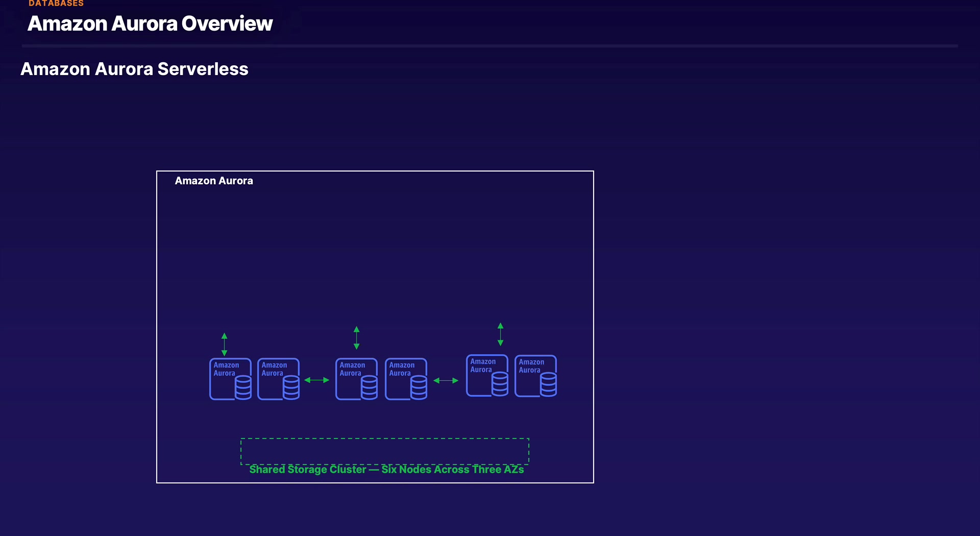The height and width of the screenshot is (536, 980).
Task: Click the green dashed shared storage box
Action: click(385, 451)
